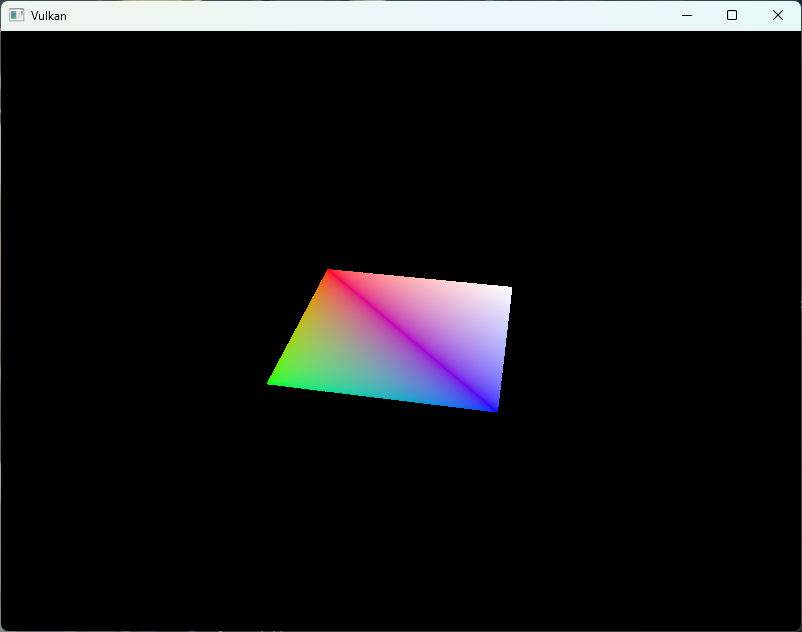Close the Vulkan window
802x632 pixels.
click(x=778, y=15)
